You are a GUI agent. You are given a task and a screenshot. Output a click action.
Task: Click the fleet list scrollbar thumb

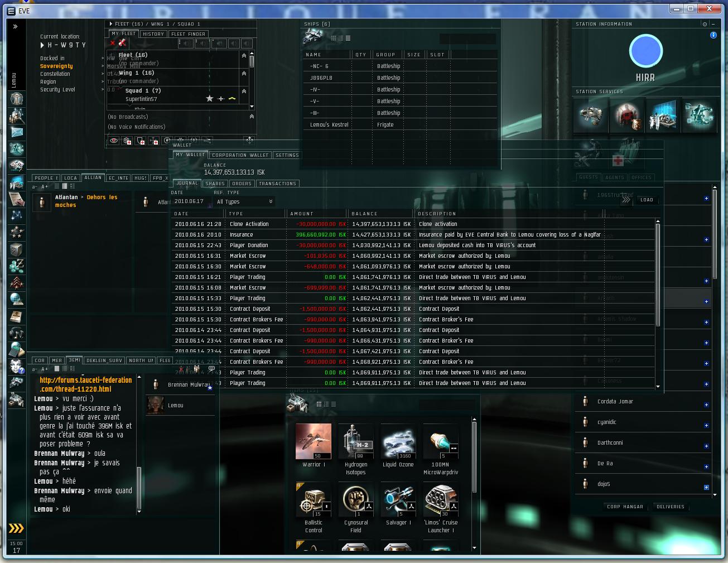[x=252, y=61]
